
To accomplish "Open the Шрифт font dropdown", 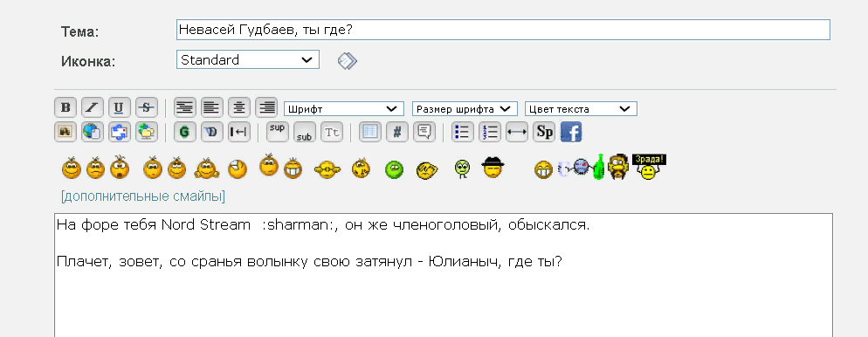I will pyautogui.click(x=344, y=108).
